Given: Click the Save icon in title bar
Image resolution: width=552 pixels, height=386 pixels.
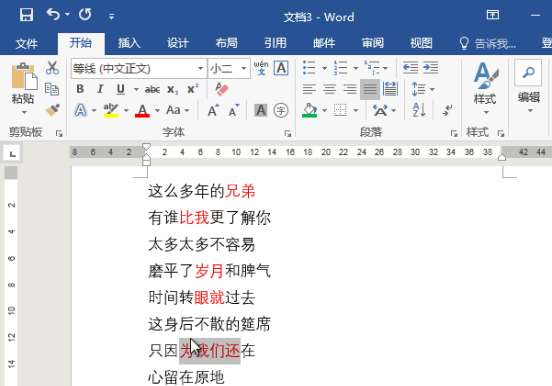Looking at the screenshot, I should (x=26, y=15).
